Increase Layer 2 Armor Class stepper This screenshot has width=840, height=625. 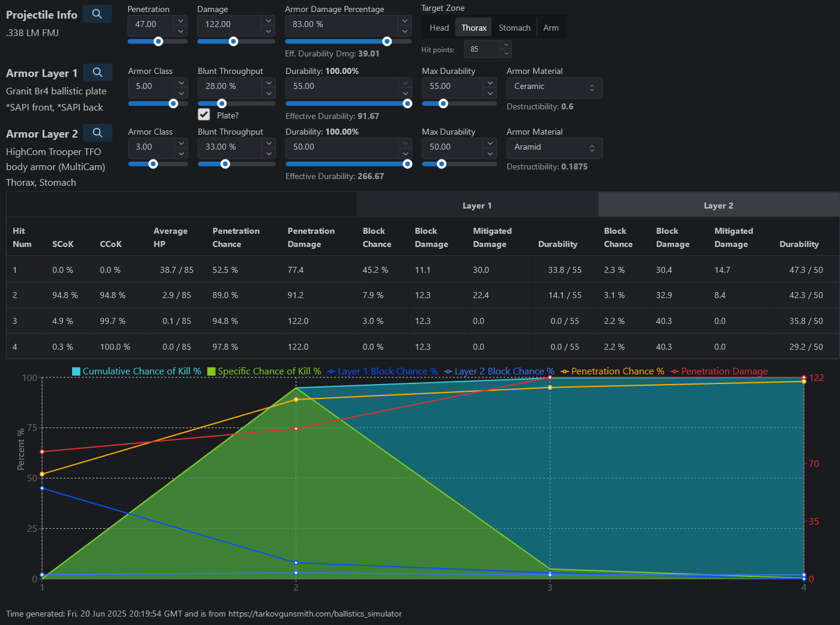181,143
